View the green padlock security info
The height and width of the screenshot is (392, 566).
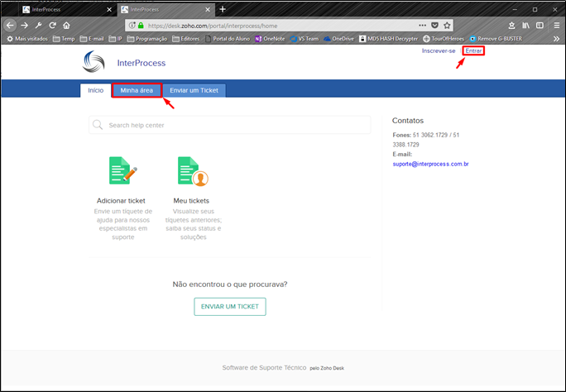pyautogui.click(x=141, y=26)
